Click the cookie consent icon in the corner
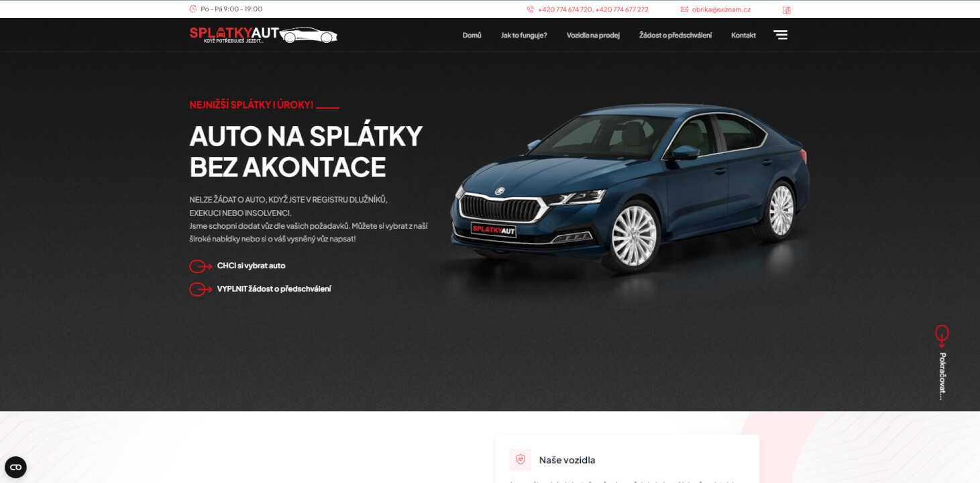Image resolution: width=980 pixels, height=483 pixels. point(15,467)
